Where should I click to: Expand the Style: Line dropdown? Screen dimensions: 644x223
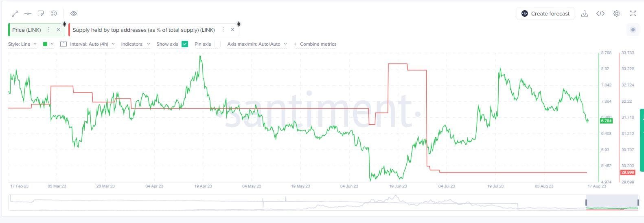pos(22,44)
